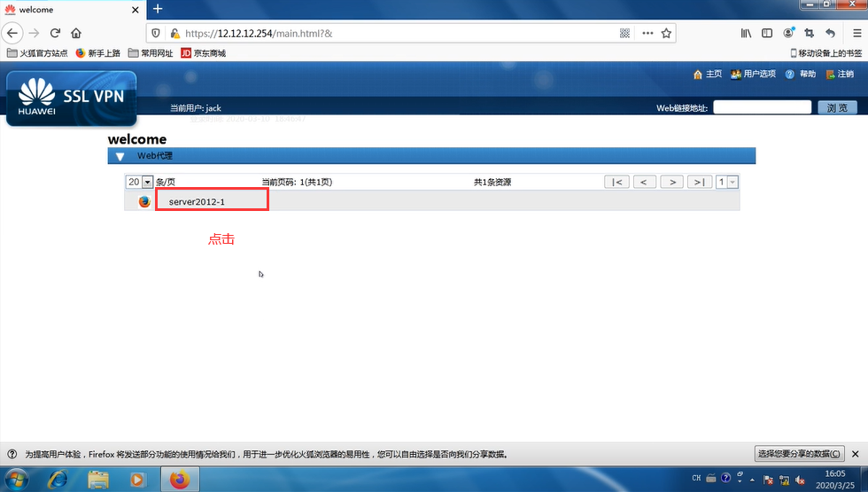868x492 pixels.
Task: Open 移动设备上的书签 folder
Action: 825,53
